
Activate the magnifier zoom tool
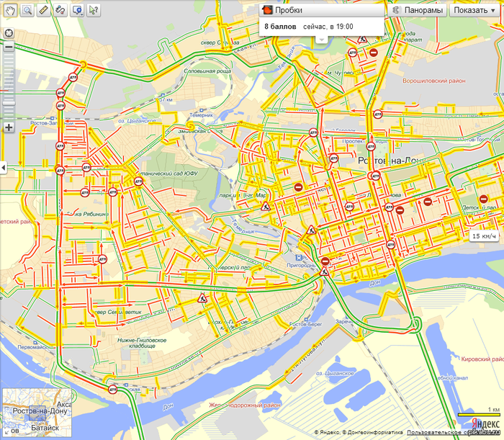point(27,10)
